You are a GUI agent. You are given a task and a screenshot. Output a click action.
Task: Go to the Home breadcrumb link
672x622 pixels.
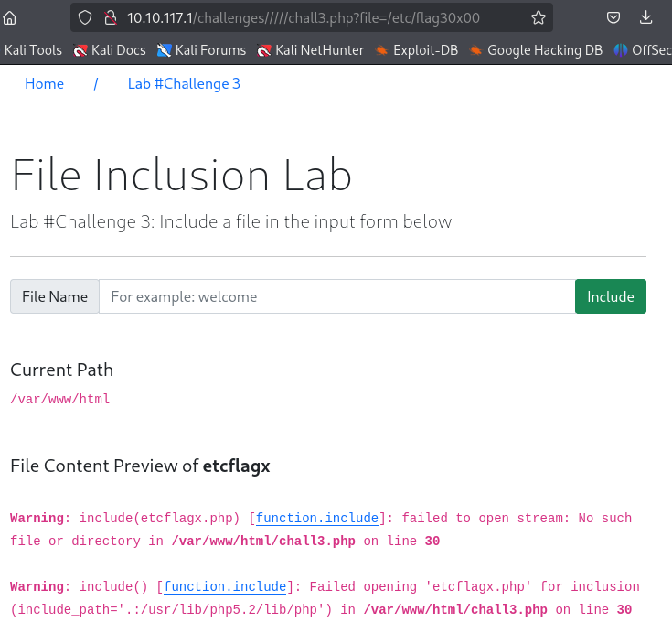tap(44, 83)
